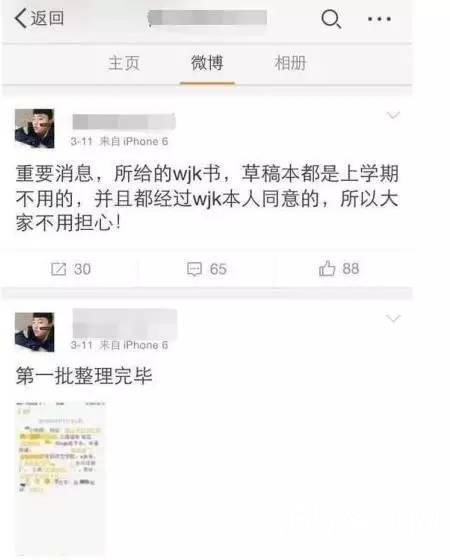Expand first post's chevron dropdown

(x=393, y=115)
